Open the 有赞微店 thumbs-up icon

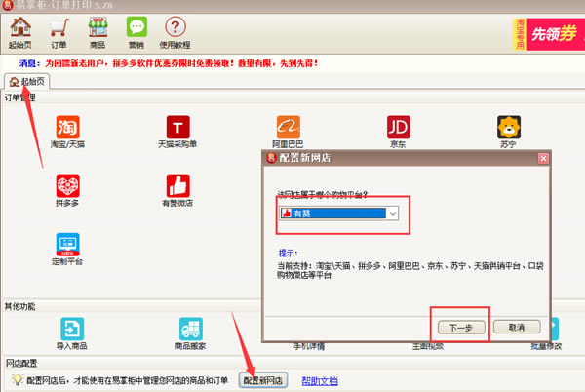[x=177, y=190]
